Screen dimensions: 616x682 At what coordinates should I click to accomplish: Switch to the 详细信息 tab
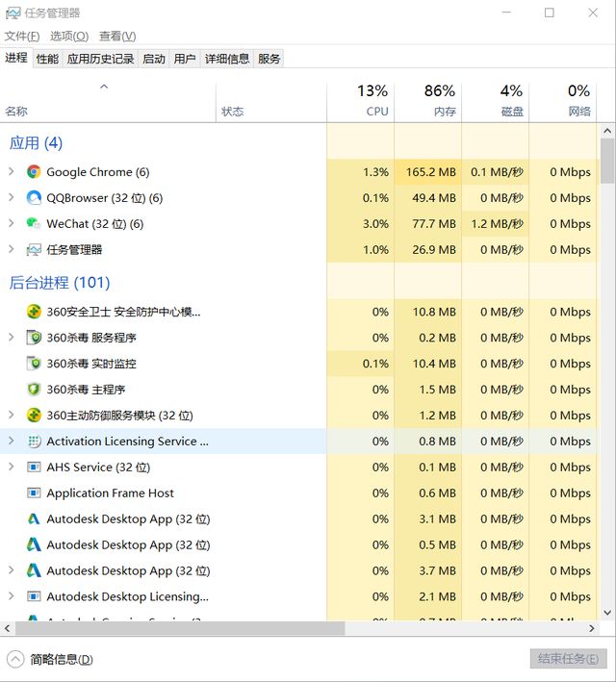point(227,59)
